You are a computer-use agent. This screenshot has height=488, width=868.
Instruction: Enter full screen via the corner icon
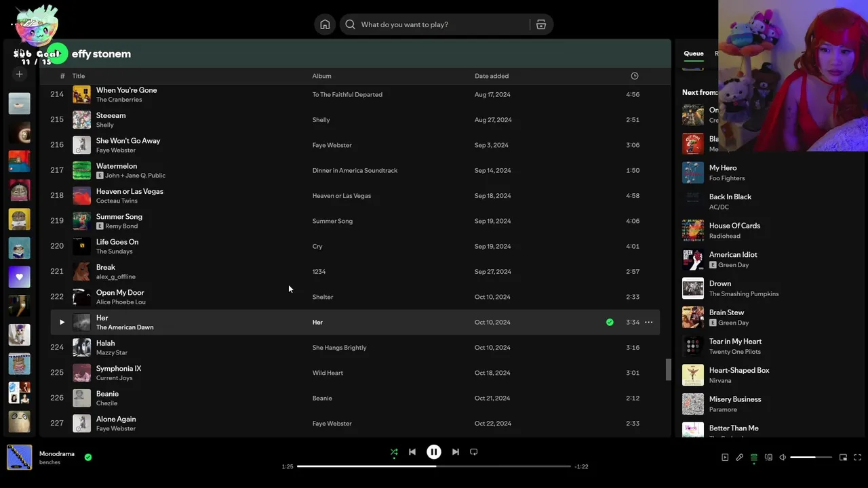(x=858, y=457)
